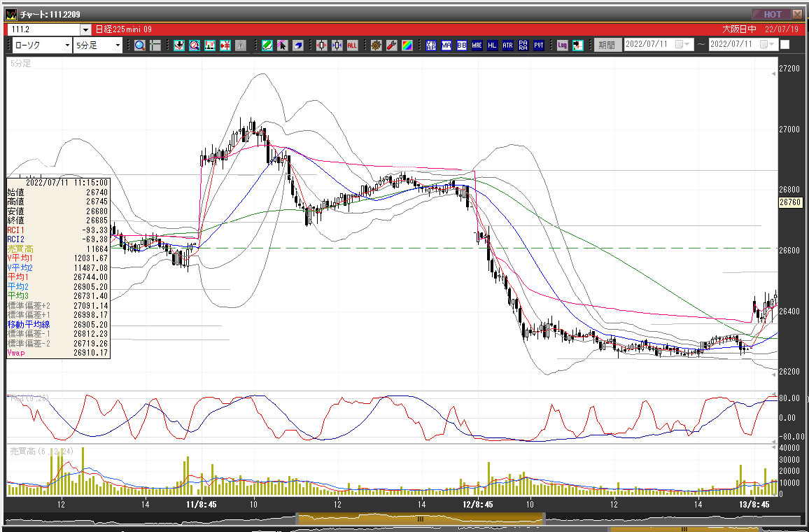Click the HOT button in title bar

pos(771,14)
